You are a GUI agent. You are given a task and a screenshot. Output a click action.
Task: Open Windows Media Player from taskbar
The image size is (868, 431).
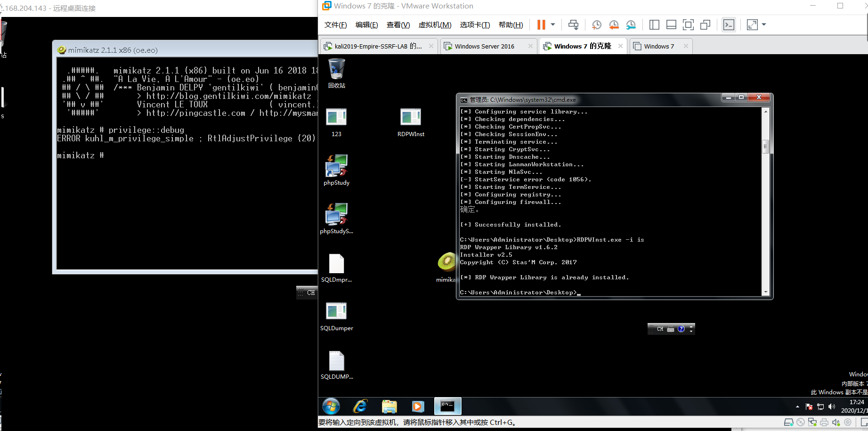coord(418,406)
